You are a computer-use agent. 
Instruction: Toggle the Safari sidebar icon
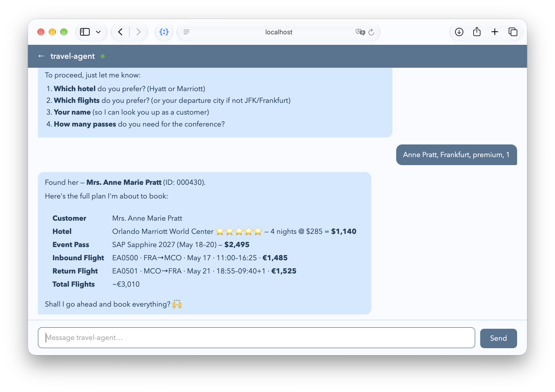point(85,32)
